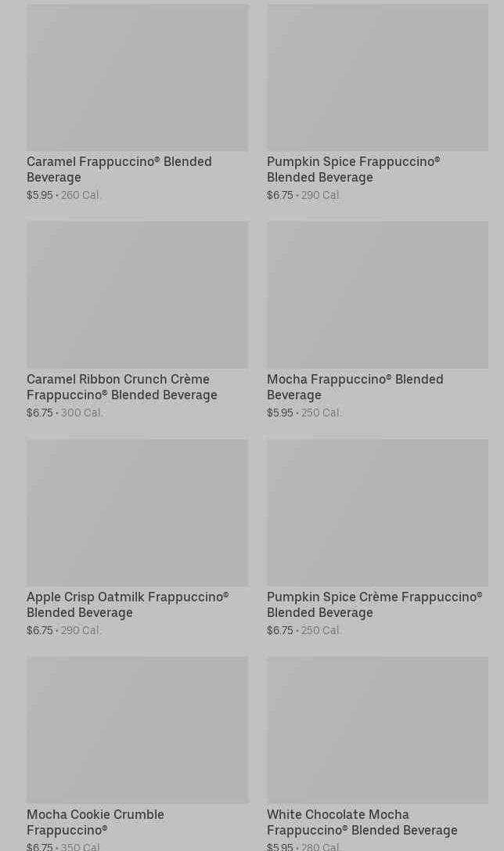The image size is (504, 851).
Task: Click the Caramel Frappuccino Blended Beverage title
Action: pyautogui.click(x=119, y=169)
